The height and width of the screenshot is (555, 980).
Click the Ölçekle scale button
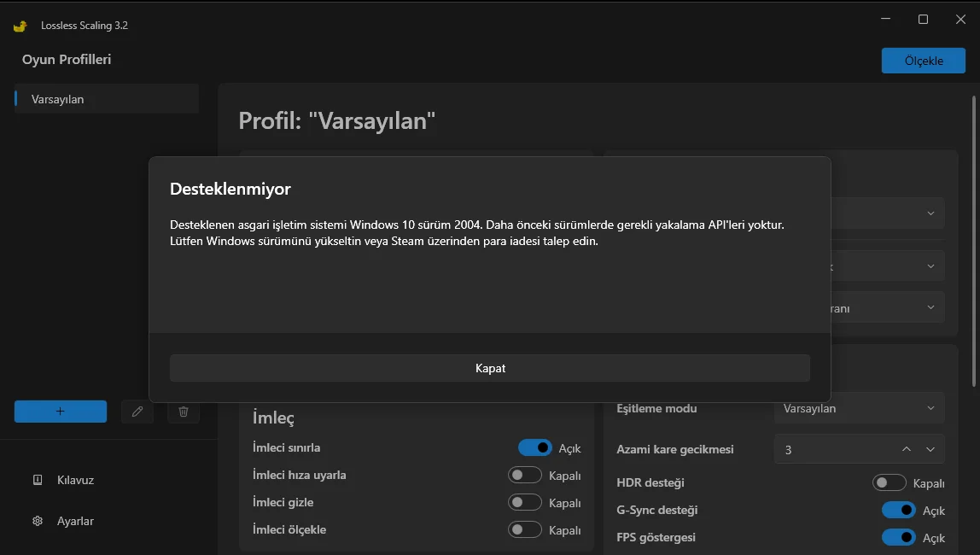point(923,61)
